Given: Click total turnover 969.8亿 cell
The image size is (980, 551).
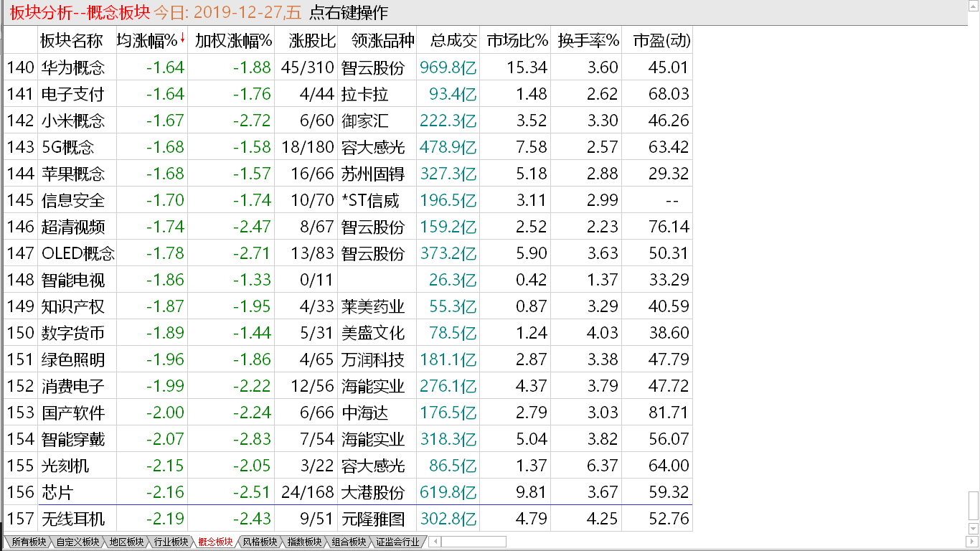Looking at the screenshot, I should [448, 67].
